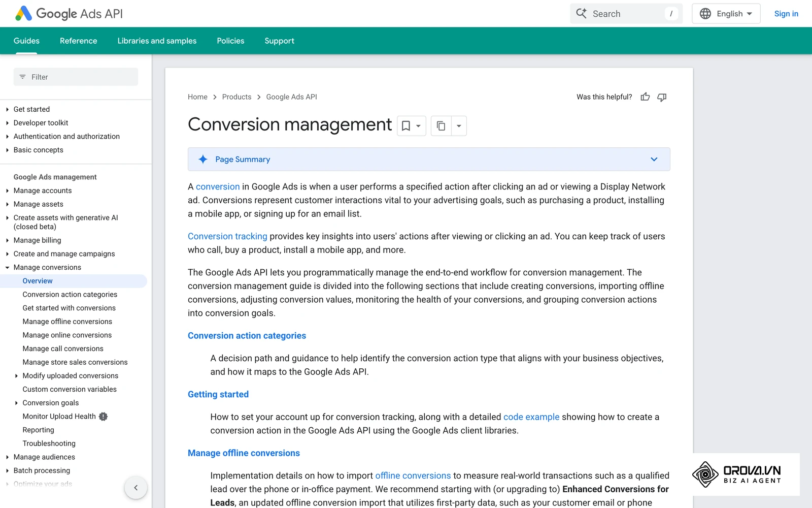Image resolution: width=812 pixels, height=508 pixels.
Task: Expand Get started in sidebar
Action: coord(7,109)
